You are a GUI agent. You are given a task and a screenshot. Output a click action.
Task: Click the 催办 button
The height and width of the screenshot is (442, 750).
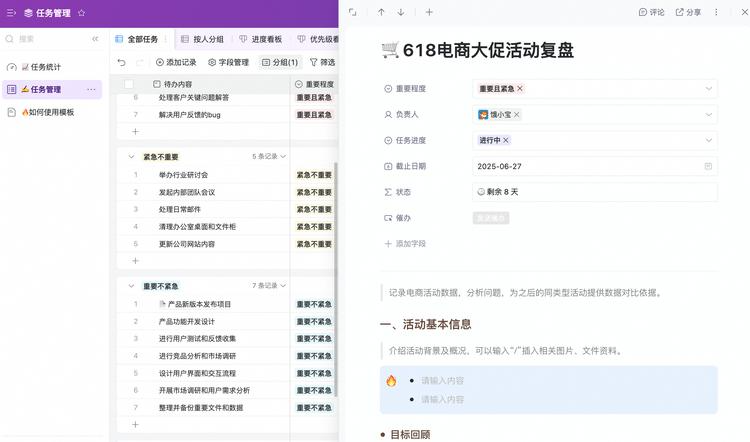[x=491, y=218]
